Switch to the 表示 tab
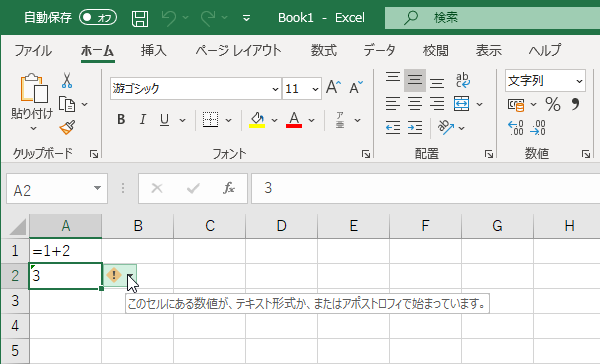The height and width of the screenshot is (364, 600). 489,51
